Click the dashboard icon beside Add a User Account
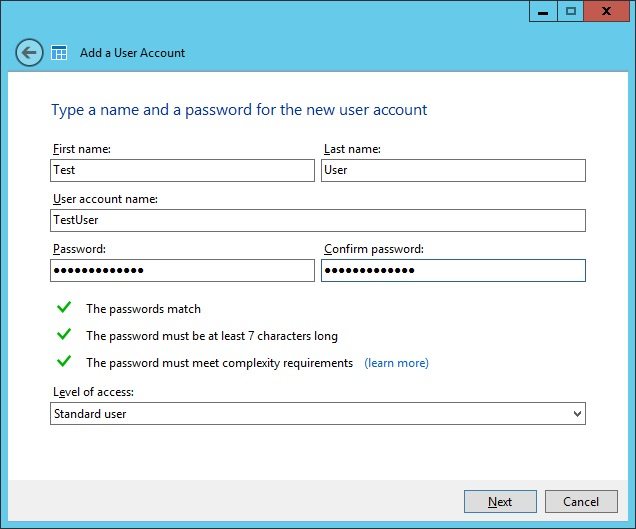Viewport: 636px width, 529px height. click(x=59, y=53)
